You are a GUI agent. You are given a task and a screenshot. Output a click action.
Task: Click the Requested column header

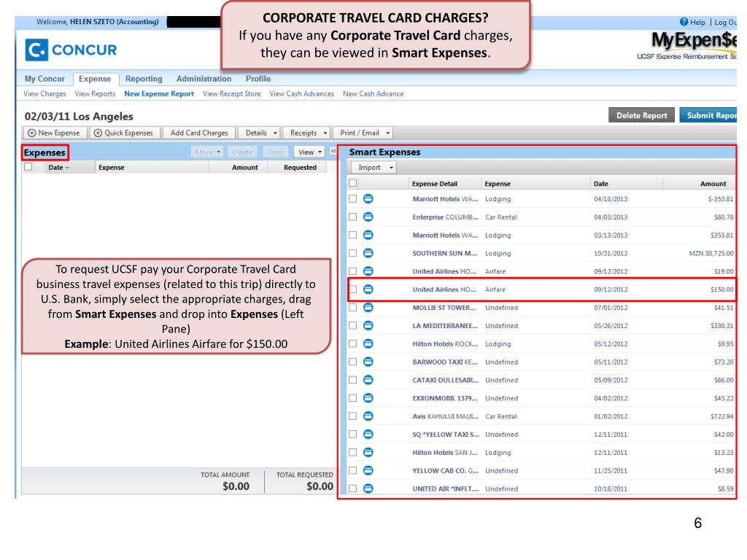pyautogui.click(x=300, y=168)
